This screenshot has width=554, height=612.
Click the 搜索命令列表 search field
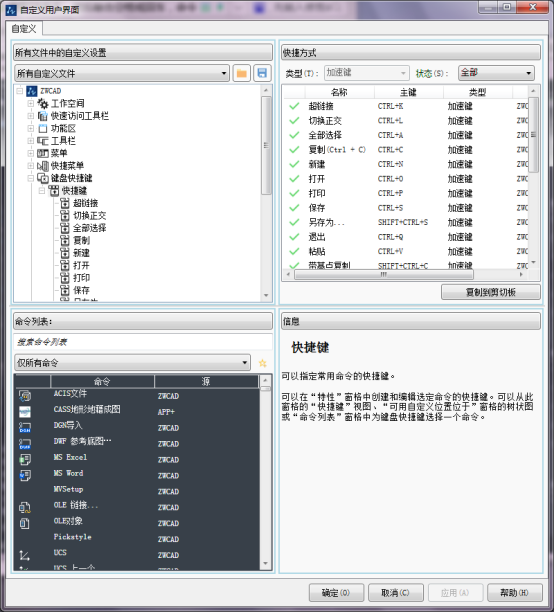click(143, 342)
